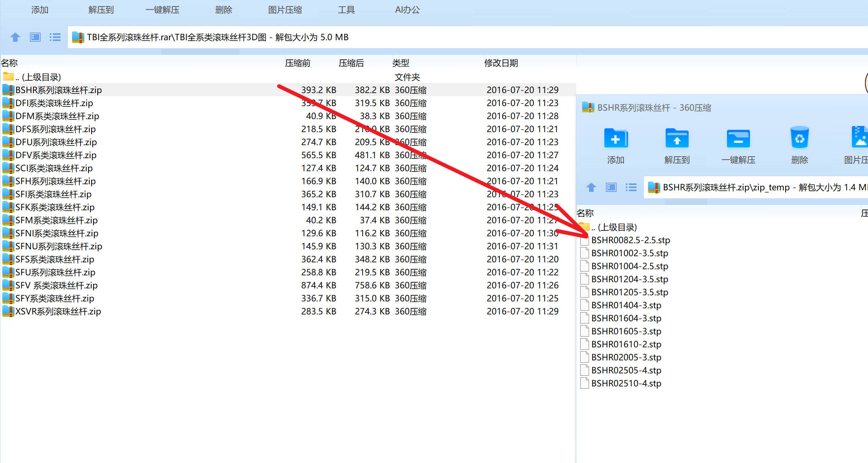868x463 pixels.
Task: Click the 图片压缩 icon in BSHR window
Action: pyautogui.click(x=860, y=137)
